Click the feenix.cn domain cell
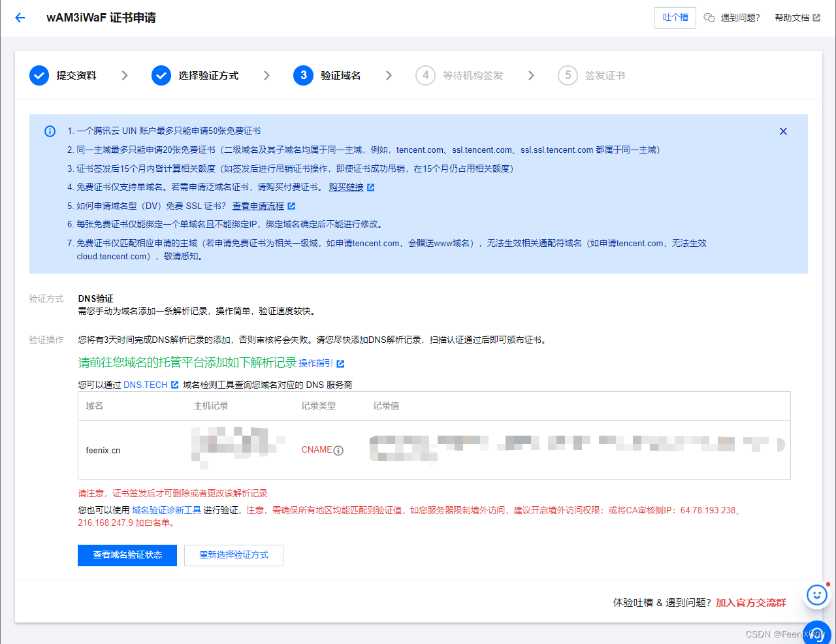836x644 pixels. pos(103,450)
